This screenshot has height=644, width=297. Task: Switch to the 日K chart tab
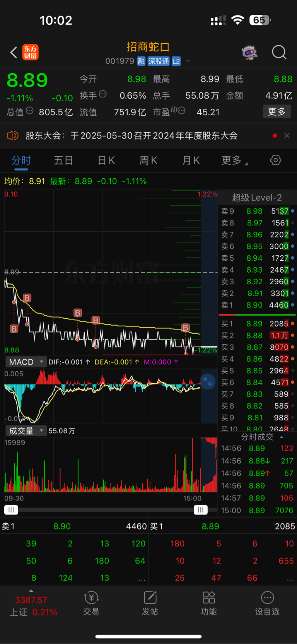tap(106, 160)
